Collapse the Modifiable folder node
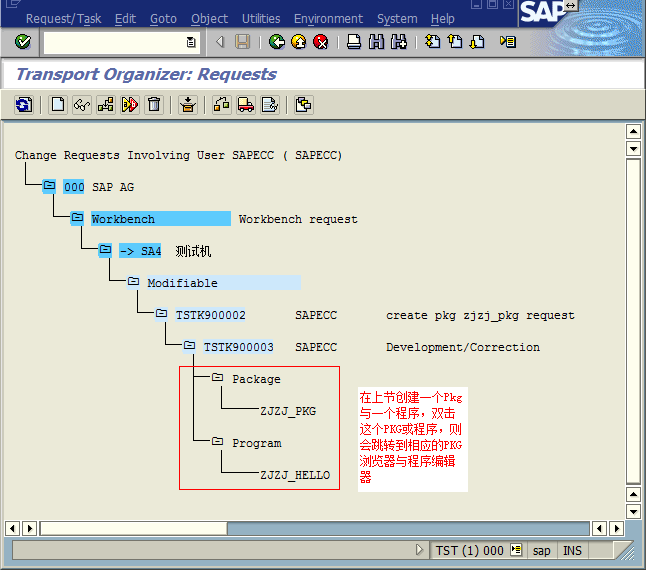This screenshot has height=570, width=646. point(133,282)
